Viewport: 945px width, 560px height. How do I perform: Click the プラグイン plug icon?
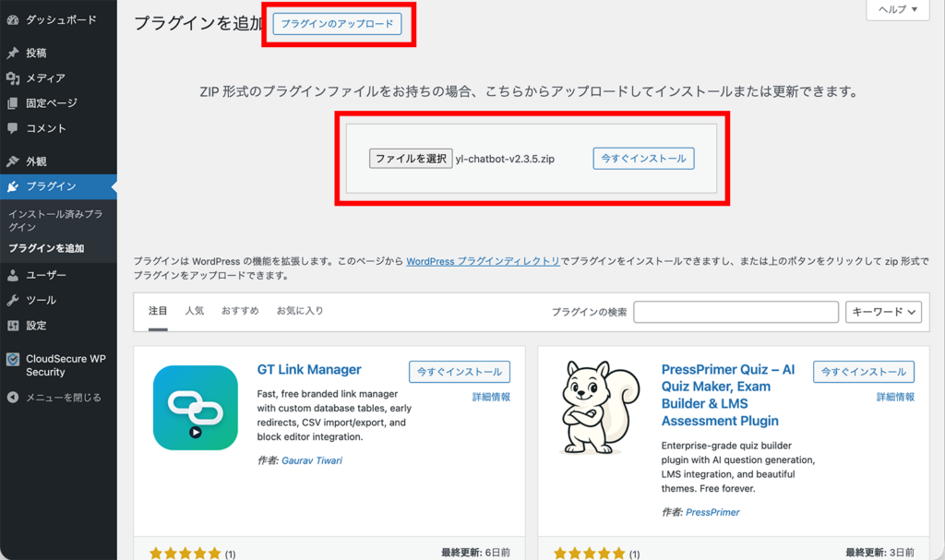pyautogui.click(x=13, y=186)
